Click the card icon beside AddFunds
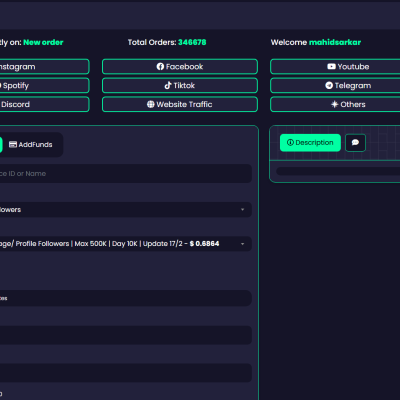Screen dimensions: 400x400 click(13, 144)
